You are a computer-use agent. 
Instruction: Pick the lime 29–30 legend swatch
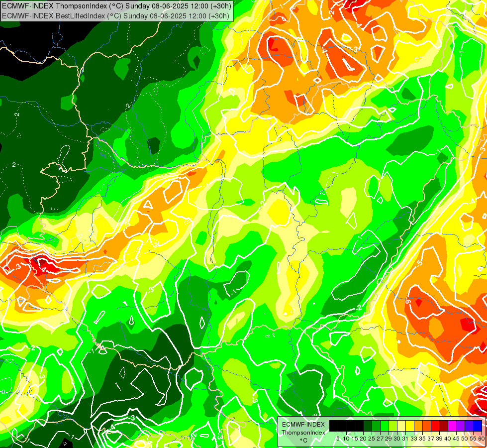click(393, 426)
